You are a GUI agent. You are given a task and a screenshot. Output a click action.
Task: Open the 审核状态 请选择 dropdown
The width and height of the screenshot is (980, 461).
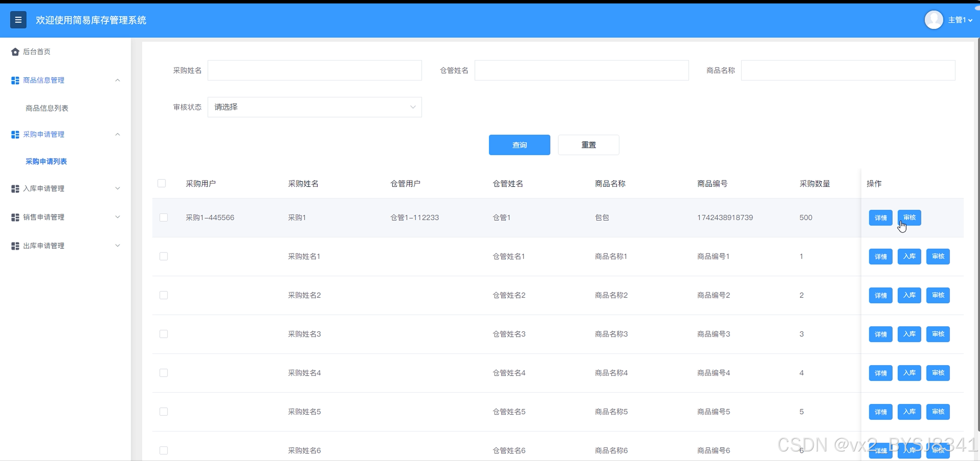314,107
